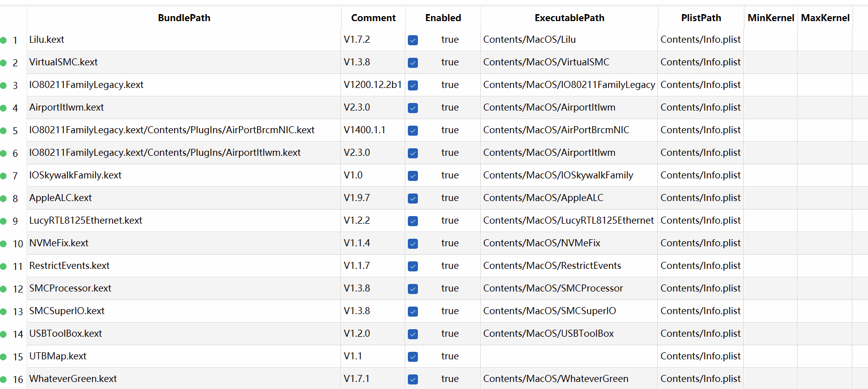Toggle the Enabled checkbox for AppleALC.kext

pyautogui.click(x=413, y=199)
